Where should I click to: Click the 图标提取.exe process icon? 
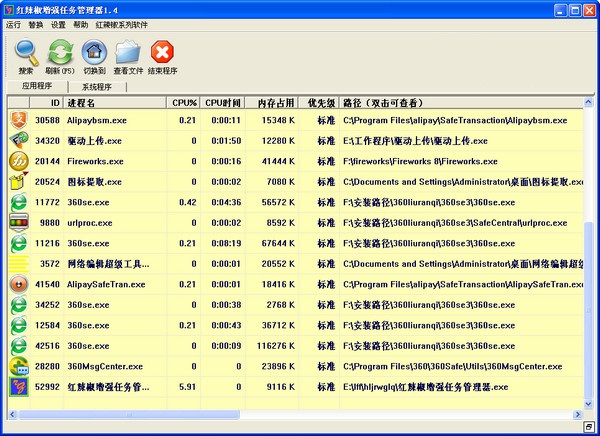[18, 181]
